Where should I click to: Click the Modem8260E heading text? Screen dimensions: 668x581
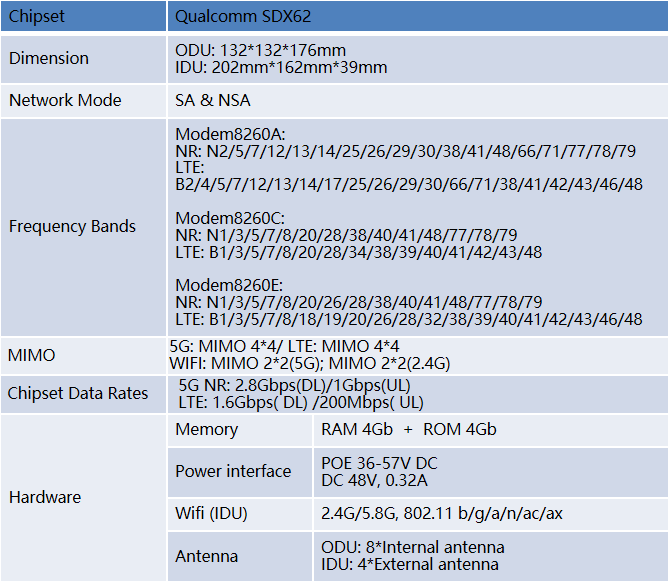coord(230,285)
